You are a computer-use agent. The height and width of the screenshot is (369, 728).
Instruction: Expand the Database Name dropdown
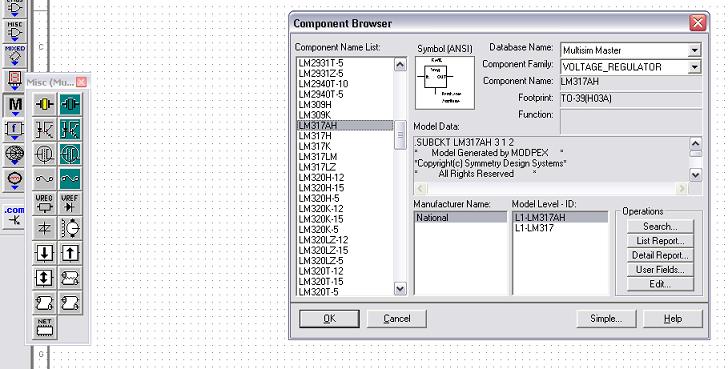pyautogui.click(x=694, y=50)
